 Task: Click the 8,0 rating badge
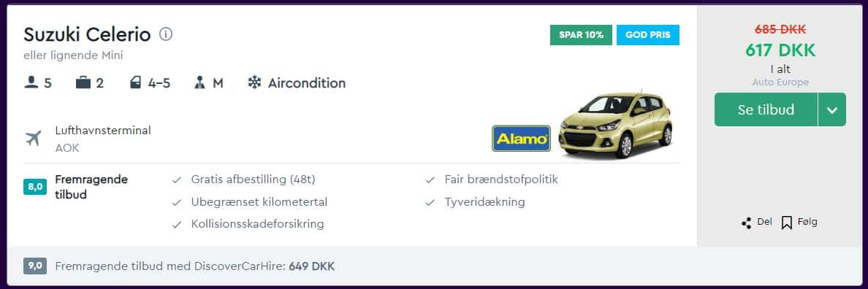click(35, 187)
